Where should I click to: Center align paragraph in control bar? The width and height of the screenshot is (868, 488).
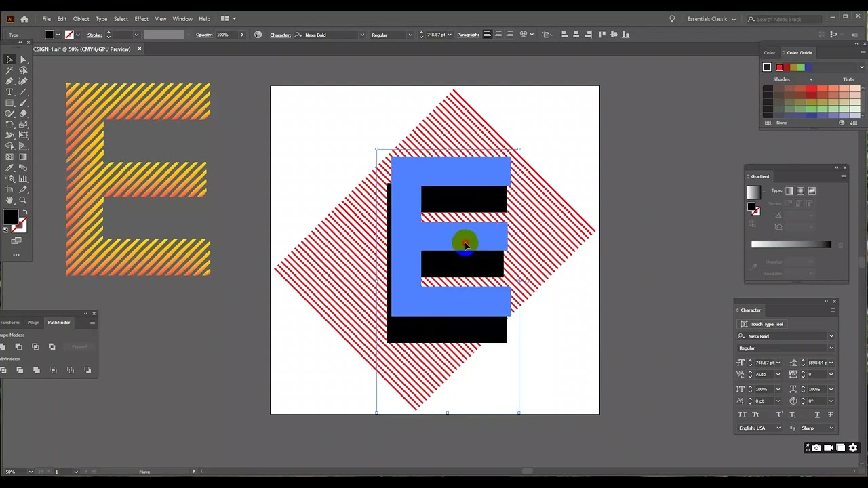coord(498,35)
